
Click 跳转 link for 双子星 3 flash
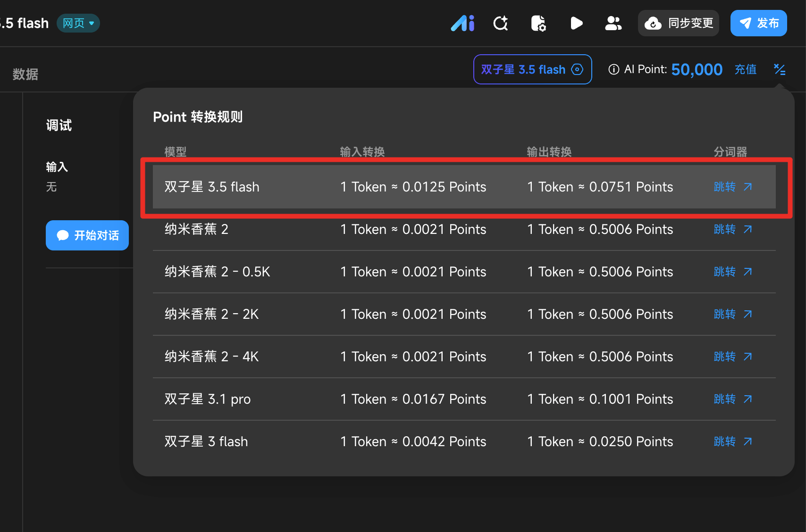(x=733, y=441)
